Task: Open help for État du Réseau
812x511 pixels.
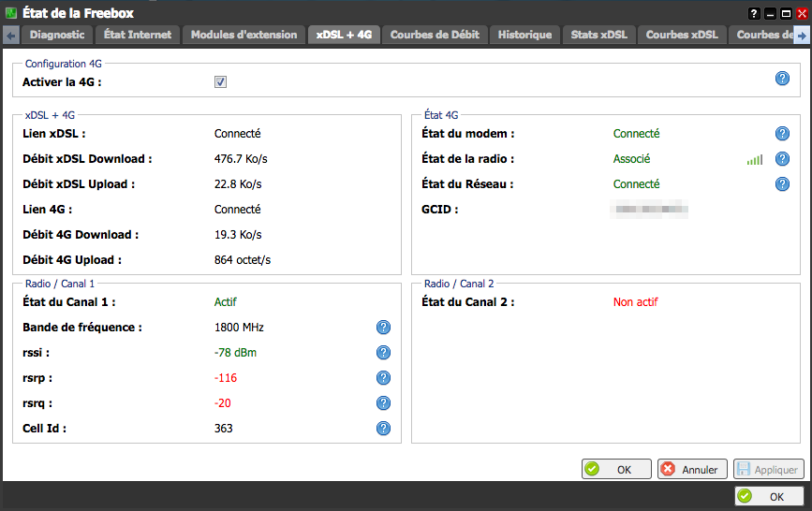Action: click(782, 184)
